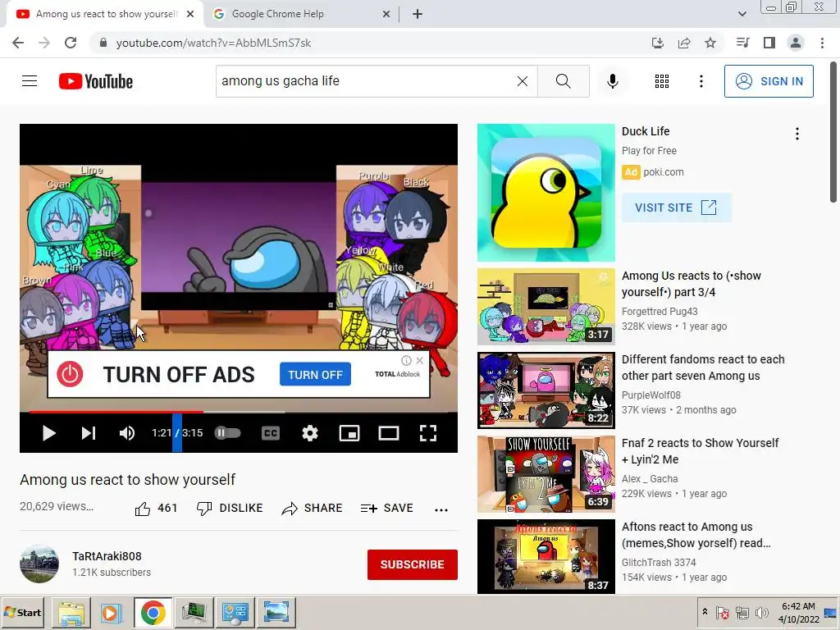The image size is (840, 630).
Task: Toggle the autoplay switch in player
Action: (x=228, y=433)
